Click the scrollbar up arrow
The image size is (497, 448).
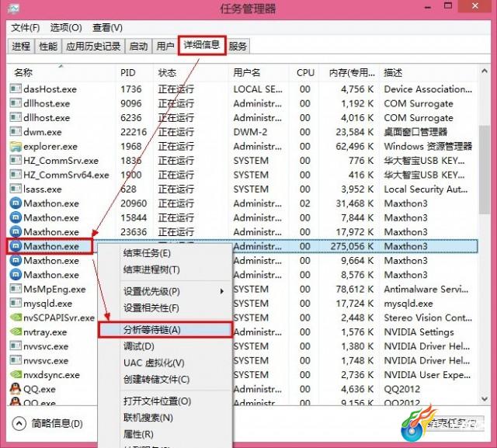(485, 71)
